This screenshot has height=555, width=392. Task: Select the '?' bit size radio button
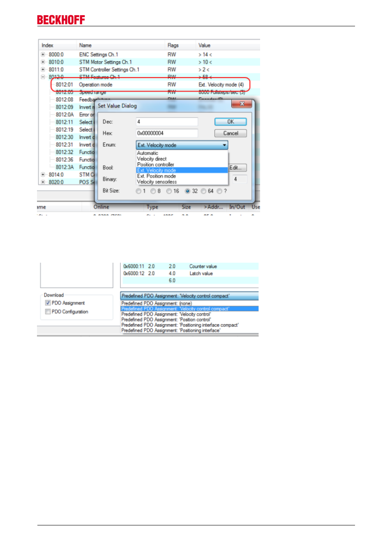click(219, 191)
